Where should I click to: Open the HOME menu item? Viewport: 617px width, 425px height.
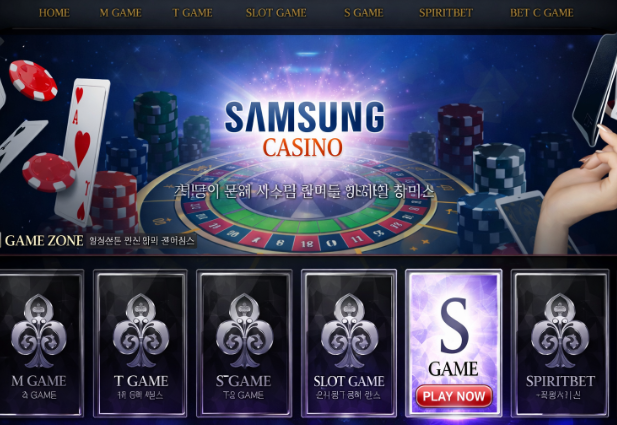pos(54,13)
